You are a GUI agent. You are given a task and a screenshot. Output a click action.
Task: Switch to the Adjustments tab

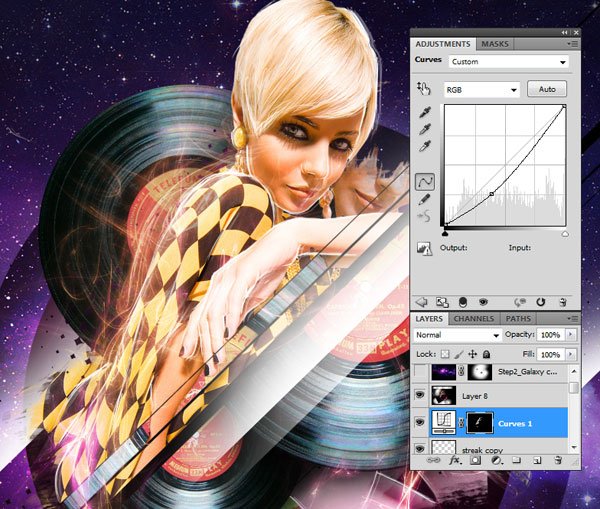(443, 44)
